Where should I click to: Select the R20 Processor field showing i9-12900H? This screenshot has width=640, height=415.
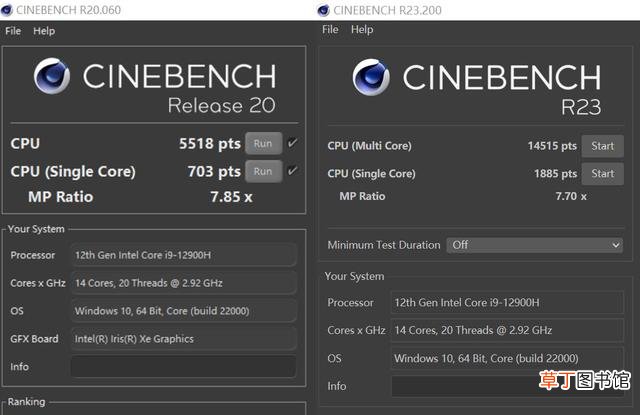(x=184, y=255)
